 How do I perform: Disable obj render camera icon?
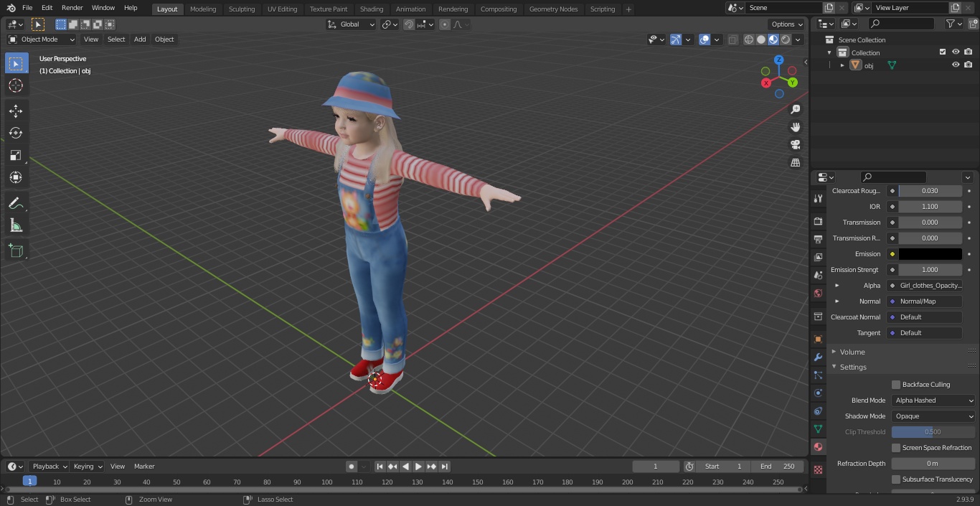tap(968, 65)
